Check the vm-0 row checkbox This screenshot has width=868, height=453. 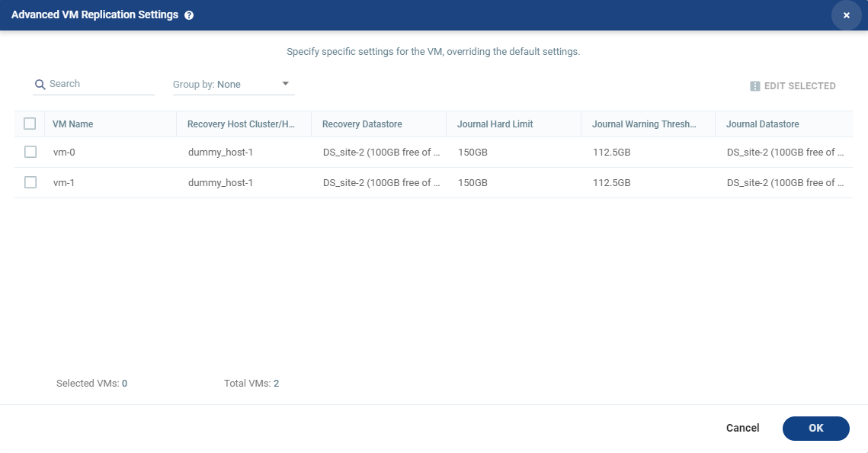click(30, 152)
